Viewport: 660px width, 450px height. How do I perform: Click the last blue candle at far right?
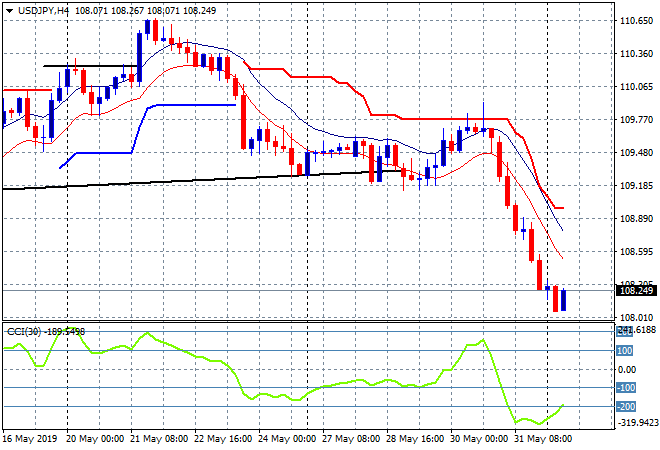[564, 300]
